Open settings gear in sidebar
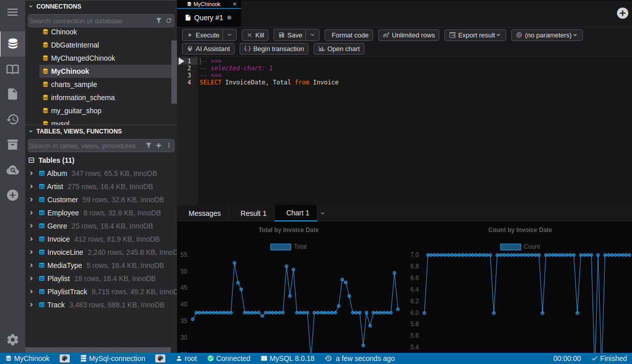The height and width of the screenshot is (364, 632). pos(13,340)
